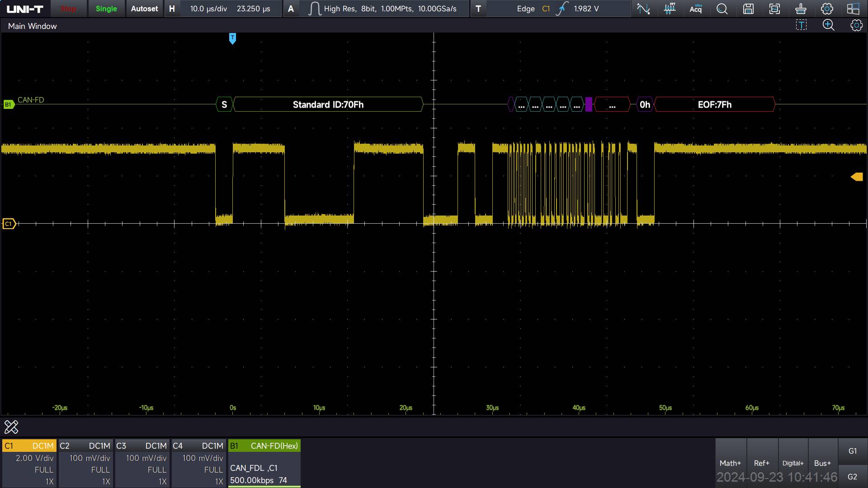Open the Bus+ menu
This screenshot has height=488, width=868.
[822, 463]
